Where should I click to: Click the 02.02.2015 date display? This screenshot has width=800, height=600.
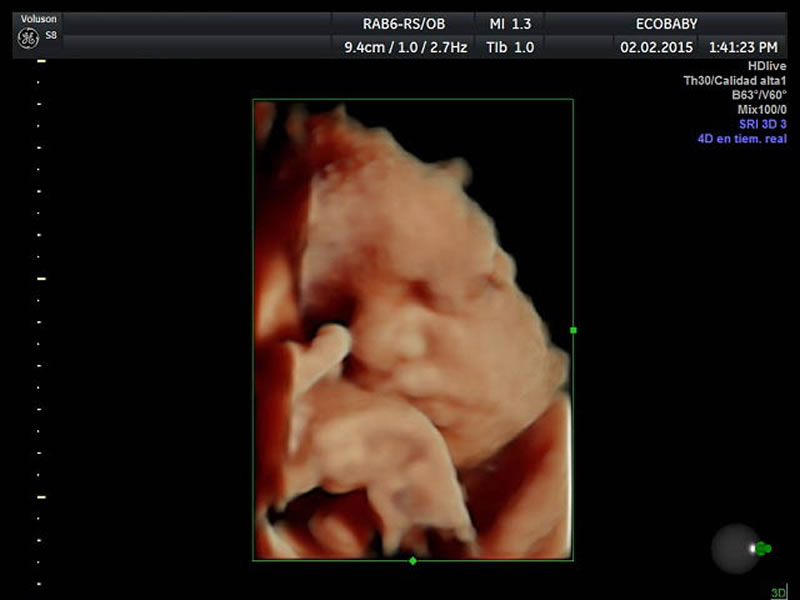click(655, 47)
